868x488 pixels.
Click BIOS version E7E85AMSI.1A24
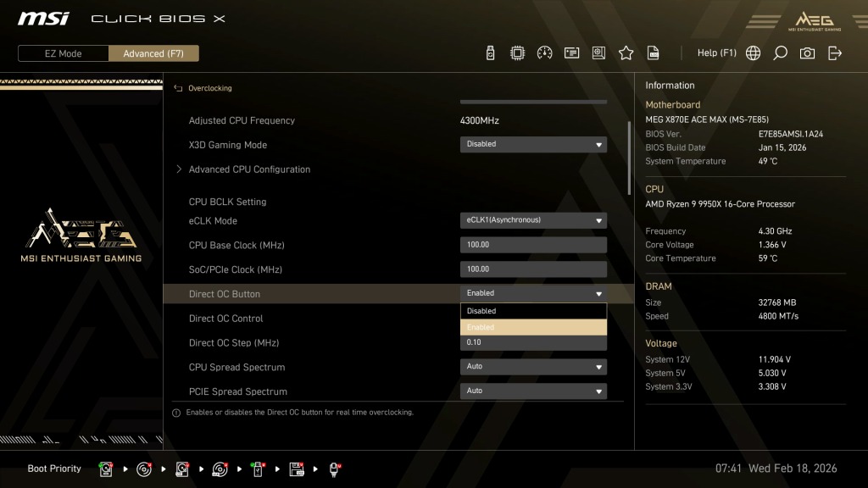click(x=791, y=134)
